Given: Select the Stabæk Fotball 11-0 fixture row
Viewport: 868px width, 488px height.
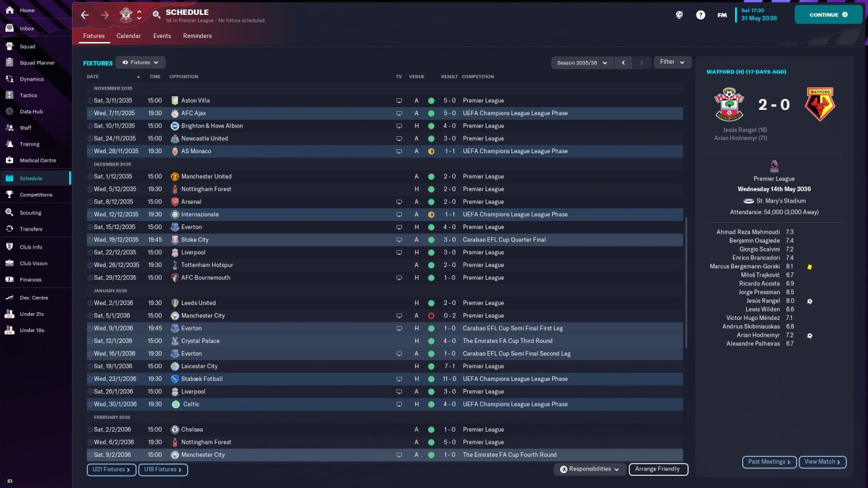Looking at the screenshot, I should [x=384, y=379].
